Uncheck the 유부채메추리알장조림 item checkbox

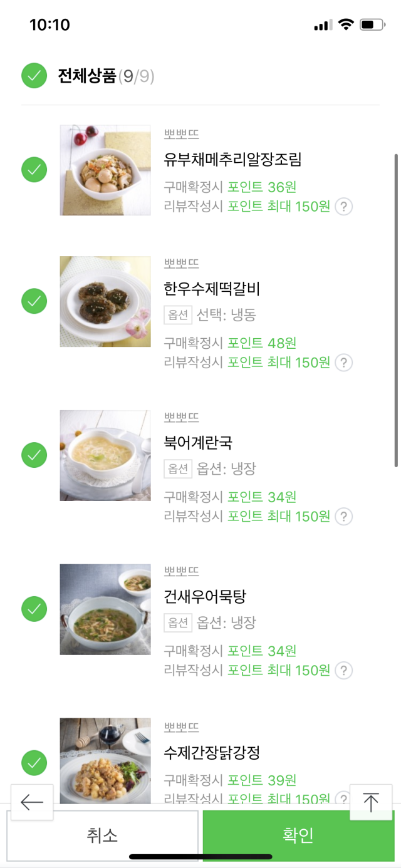coord(34,170)
